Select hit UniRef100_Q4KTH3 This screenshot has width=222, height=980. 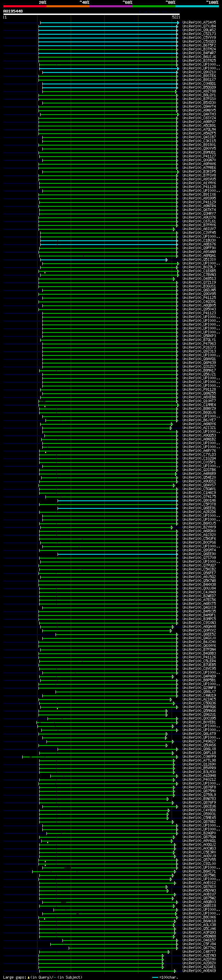click(x=199, y=114)
